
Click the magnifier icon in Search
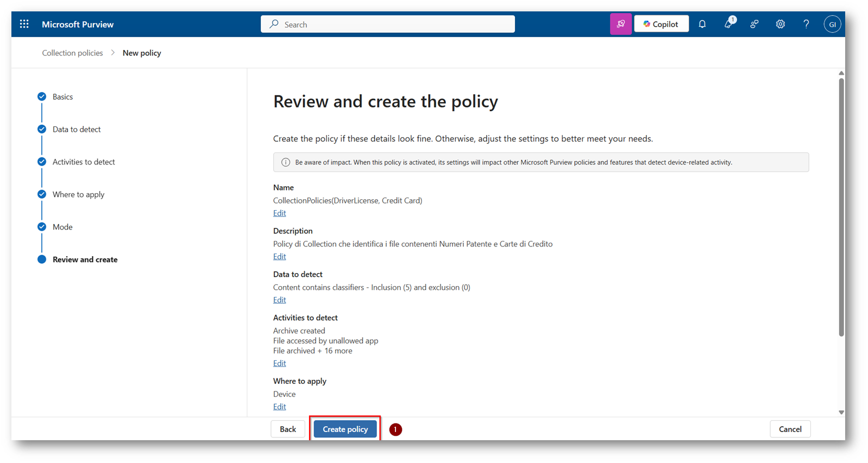[274, 24]
